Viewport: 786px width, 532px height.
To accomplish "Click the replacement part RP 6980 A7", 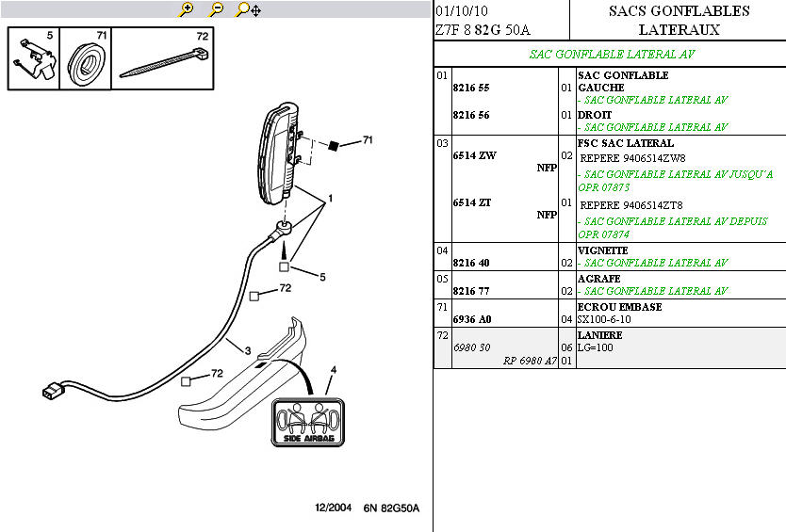I will click(x=529, y=360).
